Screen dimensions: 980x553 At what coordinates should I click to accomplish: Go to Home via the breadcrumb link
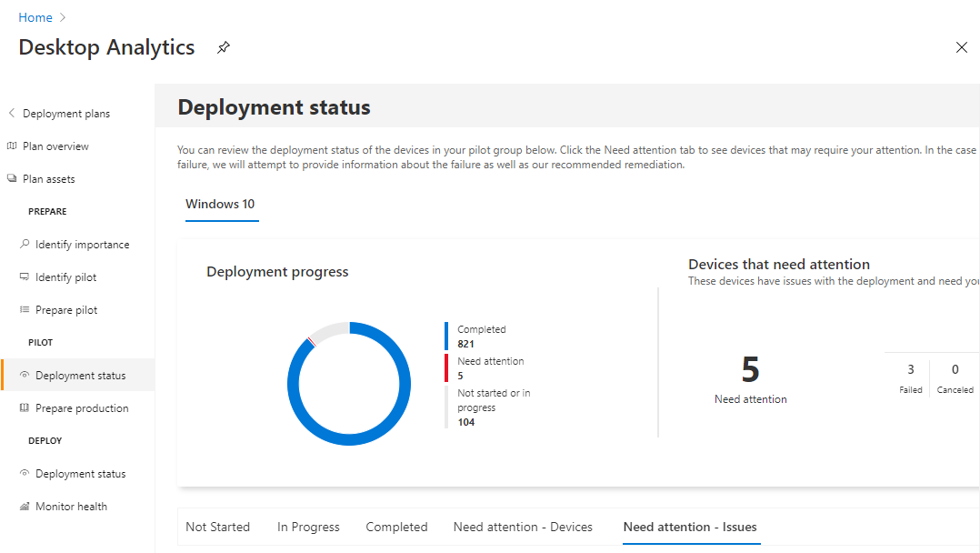pos(35,17)
